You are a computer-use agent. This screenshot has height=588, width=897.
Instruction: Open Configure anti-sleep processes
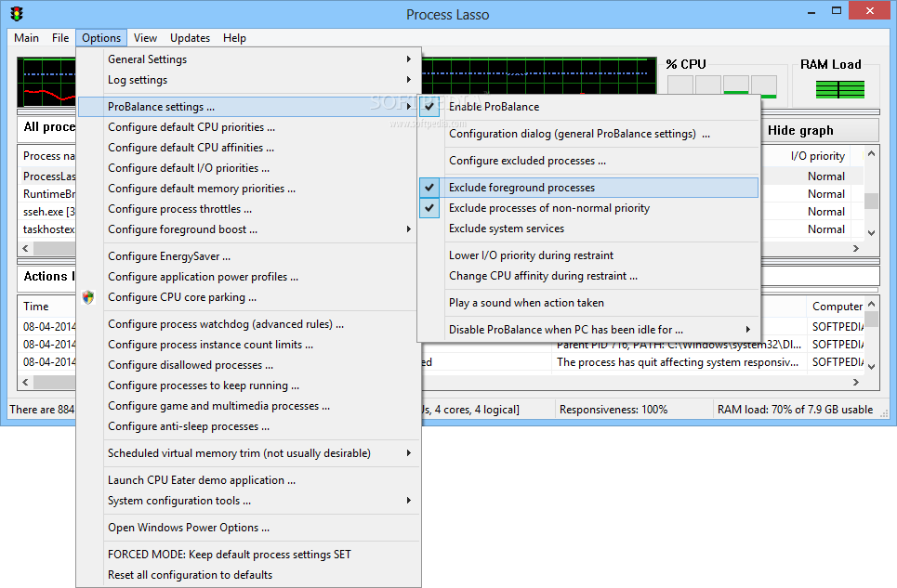[249, 427]
